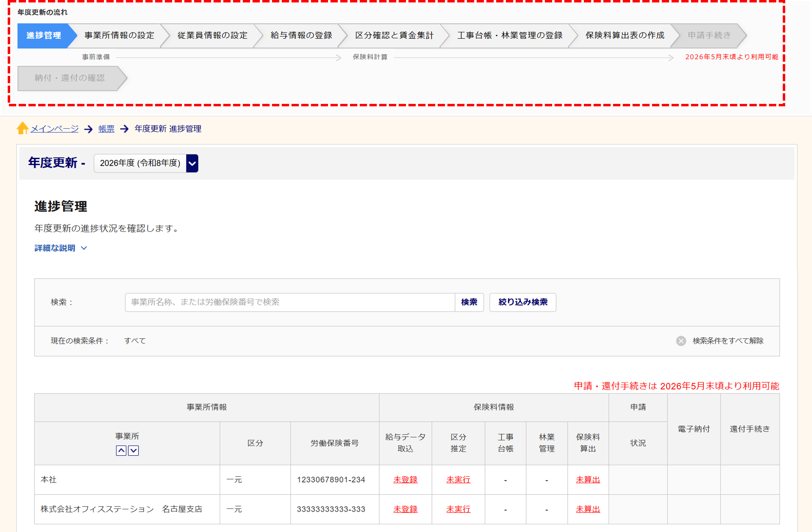Go to 従業員情報の設定 step
Screen dimensions: 812x532
[212, 36]
